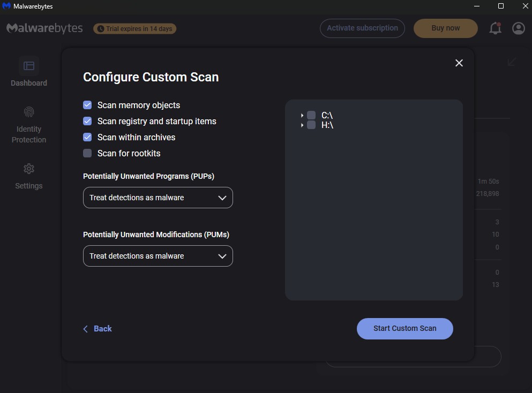Uncheck Scan registry and startup items
532x393 pixels.
pos(87,121)
